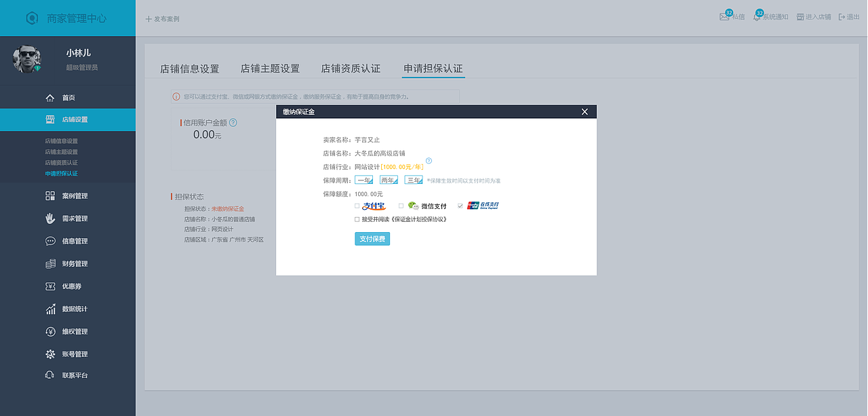
Task: Click the 退出 logout icon
Action: pyautogui.click(x=842, y=17)
